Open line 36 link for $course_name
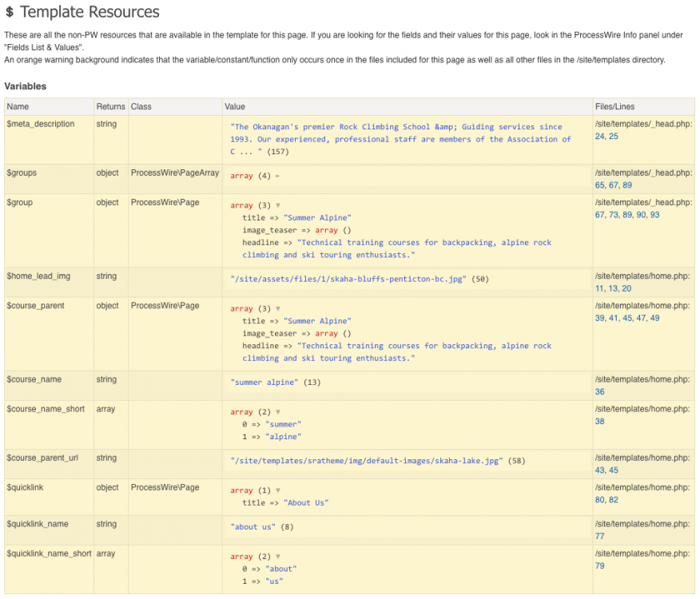The image size is (700, 599). [600, 392]
